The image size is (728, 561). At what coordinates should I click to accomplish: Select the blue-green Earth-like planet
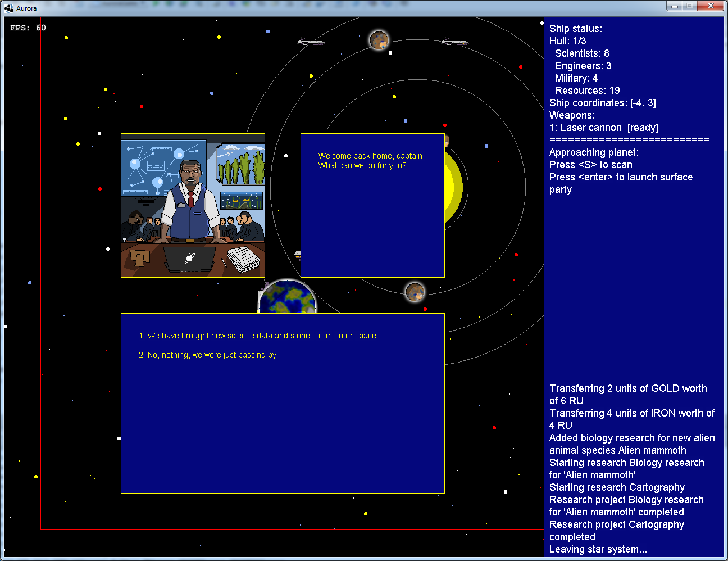tap(287, 298)
